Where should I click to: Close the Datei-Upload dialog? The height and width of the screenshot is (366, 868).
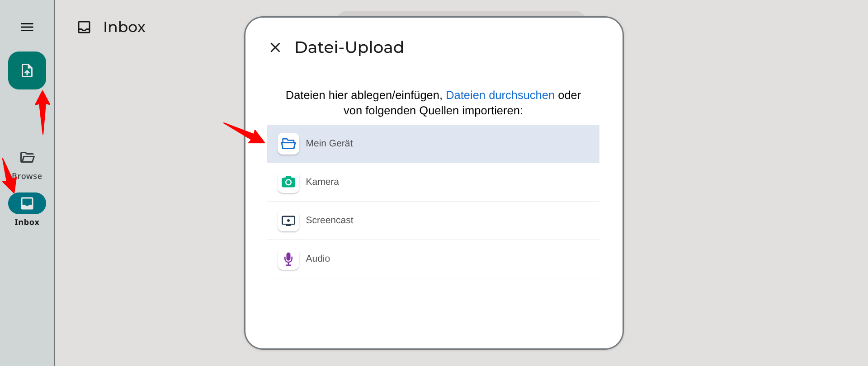coord(275,47)
